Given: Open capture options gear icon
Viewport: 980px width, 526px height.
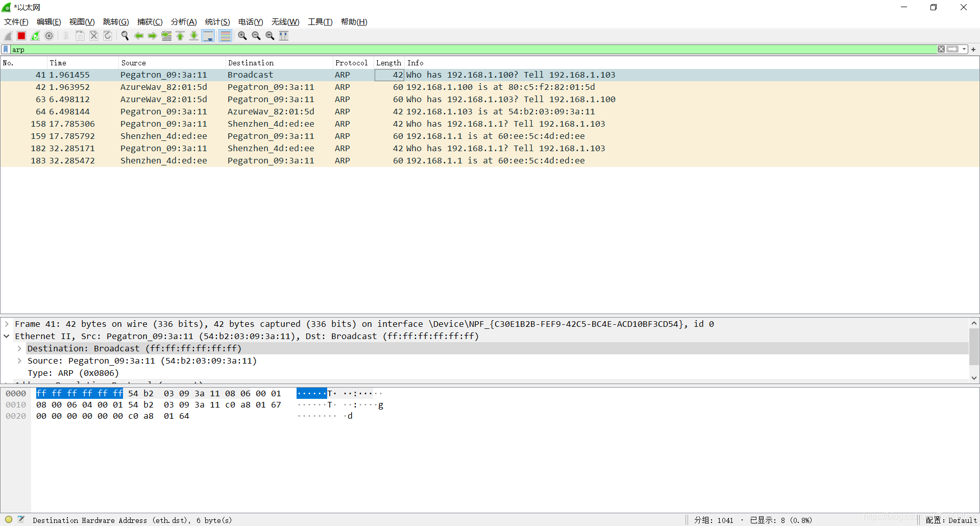Looking at the screenshot, I should [x=49, y=36].
